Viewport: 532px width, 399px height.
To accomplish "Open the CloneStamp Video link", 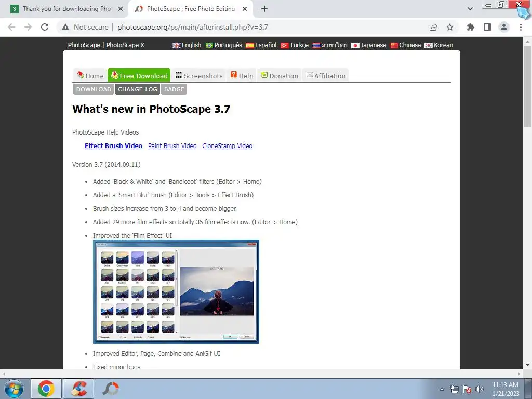I will coord(228,146).
